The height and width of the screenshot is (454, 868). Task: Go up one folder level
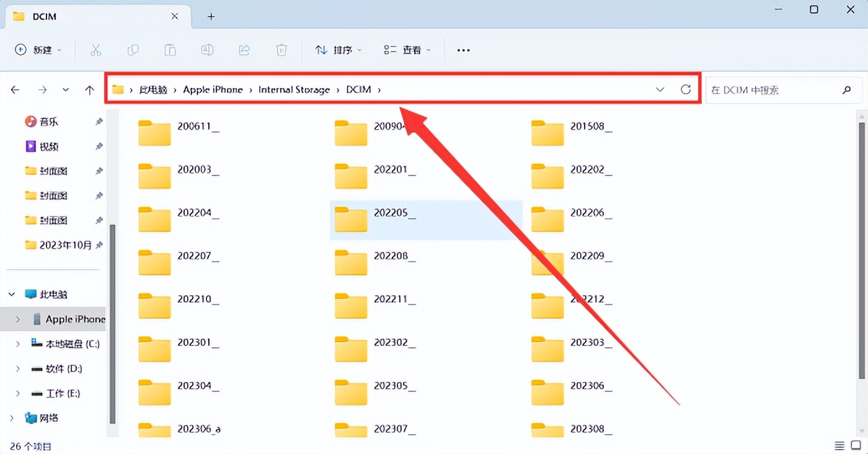[89, 90]
